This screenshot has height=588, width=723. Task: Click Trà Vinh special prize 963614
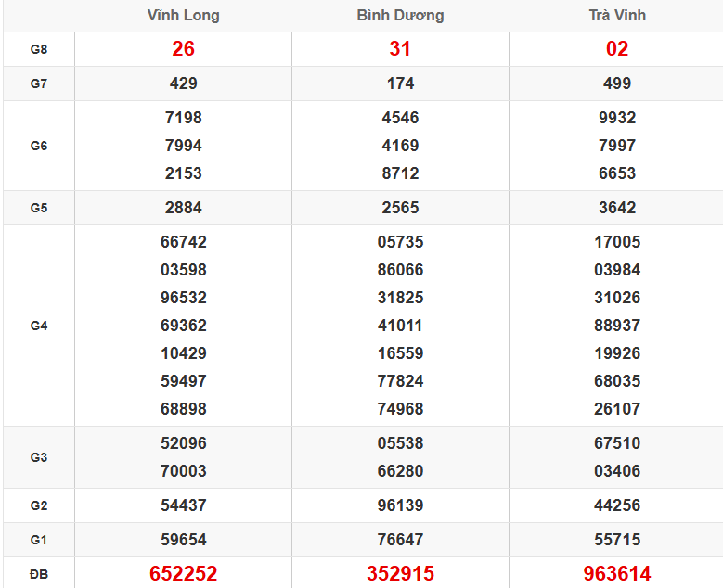(x=616, y=574)
